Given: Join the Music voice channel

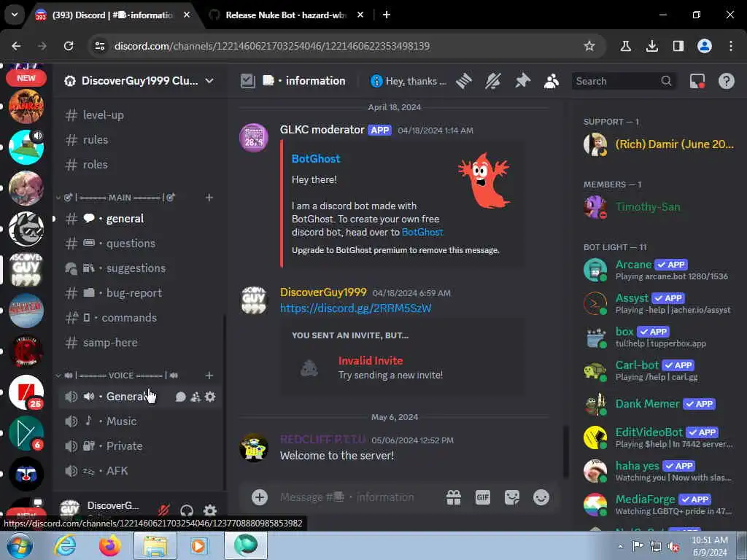Looking at the screenshot, I should click(x=140, y=421).
